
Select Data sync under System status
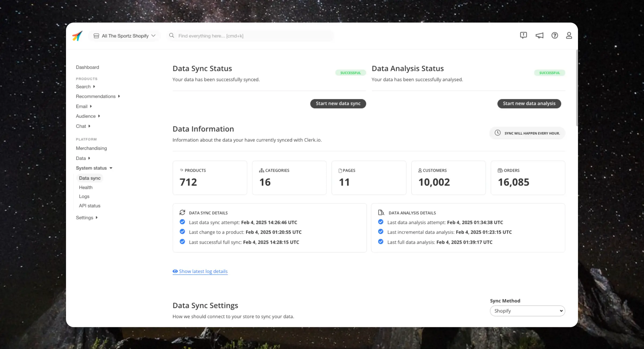(90, 178)
